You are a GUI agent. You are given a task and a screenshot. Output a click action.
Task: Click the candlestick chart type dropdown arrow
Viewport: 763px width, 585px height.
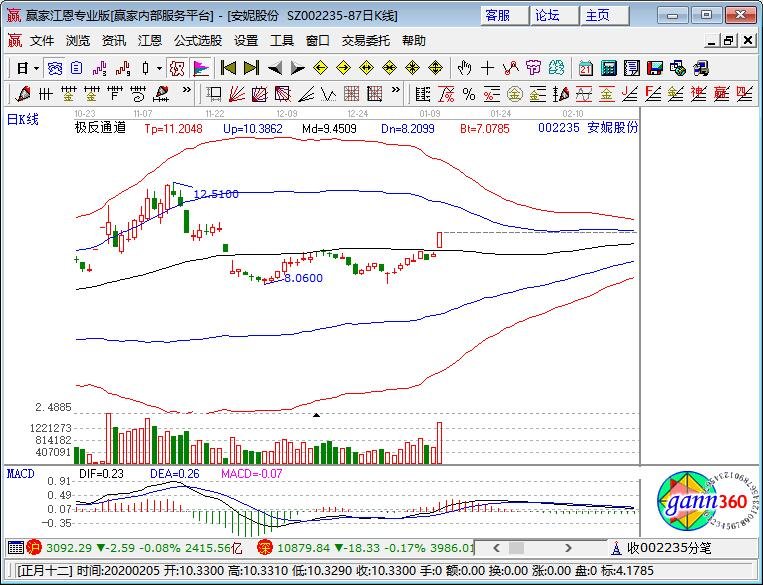click(x=159, y=69)
